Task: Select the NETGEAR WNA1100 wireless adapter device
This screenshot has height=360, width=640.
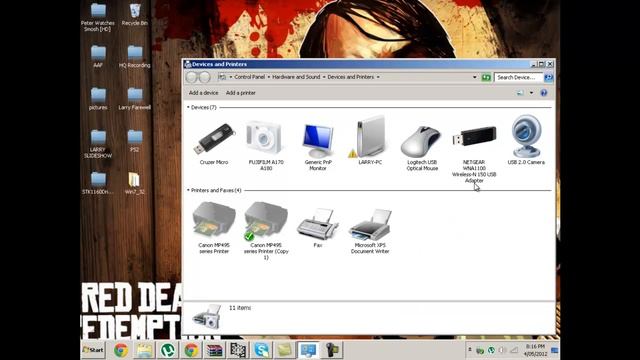Action: tap(474, 154)
